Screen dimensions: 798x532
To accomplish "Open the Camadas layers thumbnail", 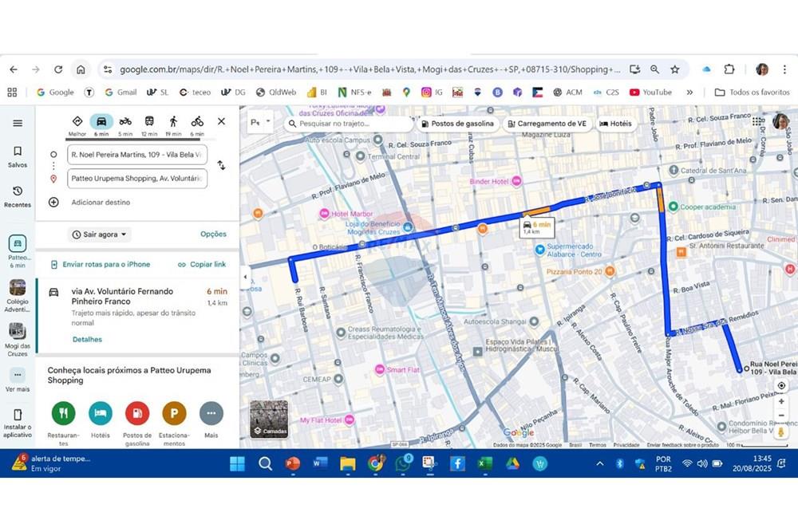I will pyautogui.click(x=269, y=419).
